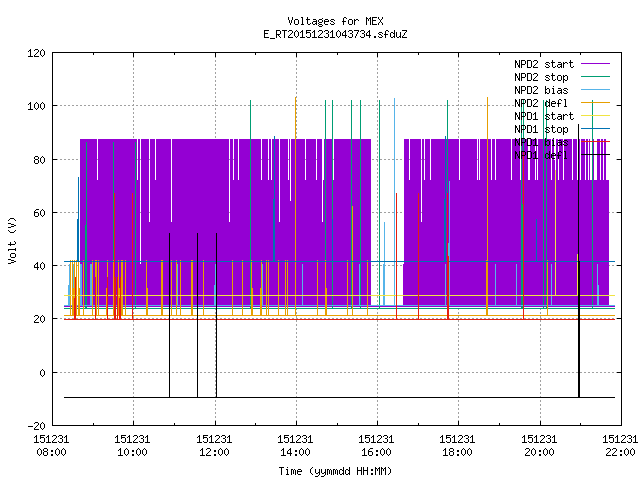Click the 'Volt (V)' y-axis label

13,240
